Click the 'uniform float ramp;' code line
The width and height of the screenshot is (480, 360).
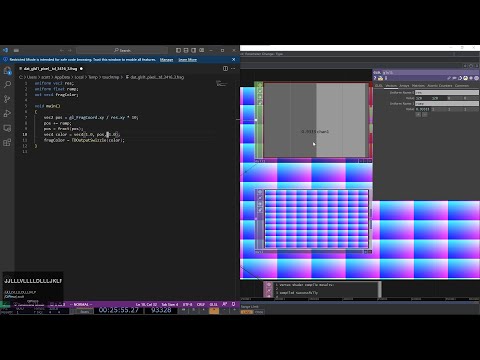tap(56, 89)
